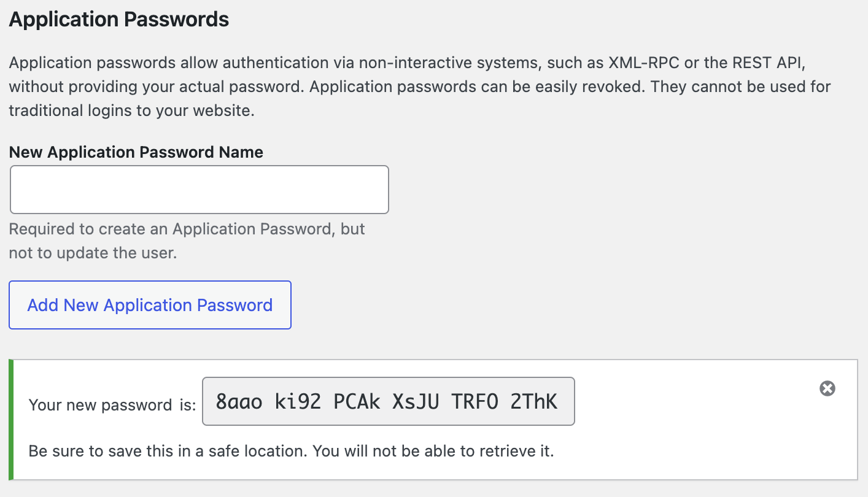Click the phrase 'non-interactive systems' in description
The height and width of the screenshot is (497, 868).
(x=451, y=63)
